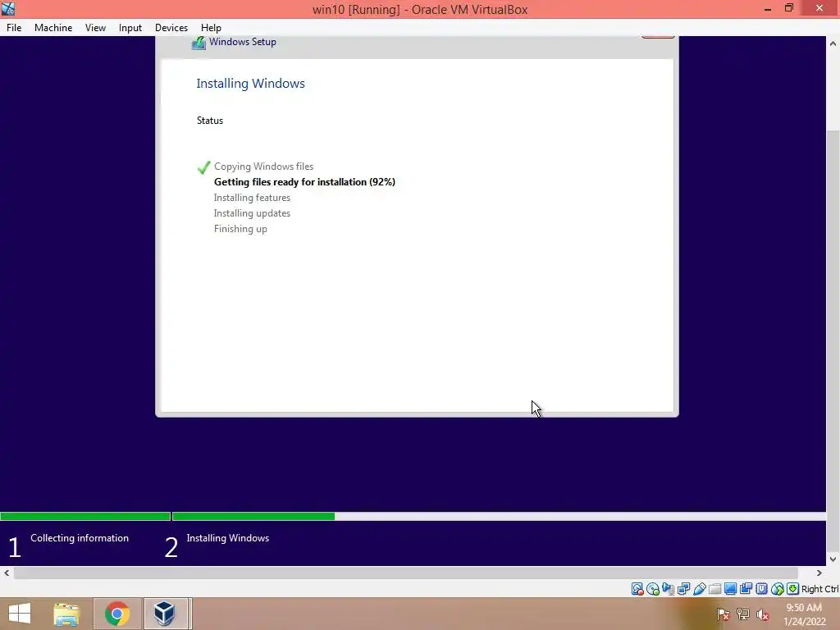
Task: Click the horizontal scrollbar right arrow
Action: point(819,573)
